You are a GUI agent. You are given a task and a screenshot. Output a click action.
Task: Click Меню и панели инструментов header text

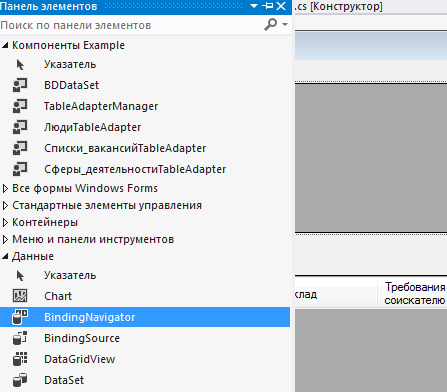coord(93,239)
